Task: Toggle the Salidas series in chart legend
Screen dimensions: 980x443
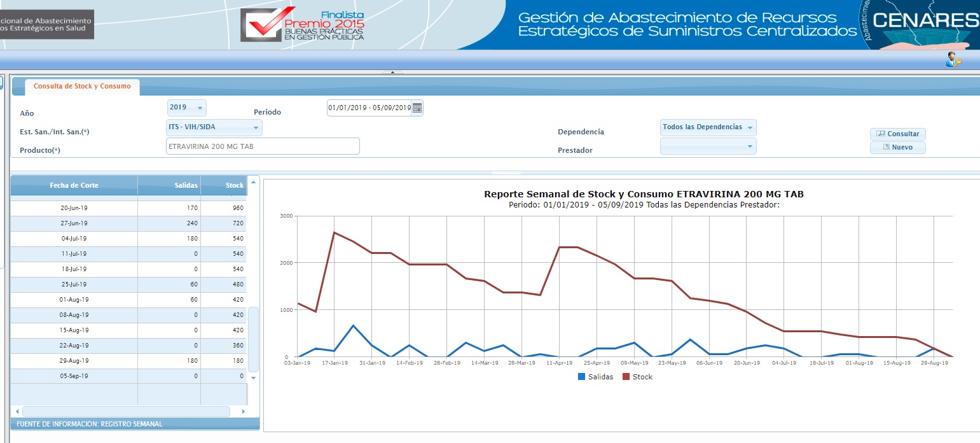Action: coord(596,377)
